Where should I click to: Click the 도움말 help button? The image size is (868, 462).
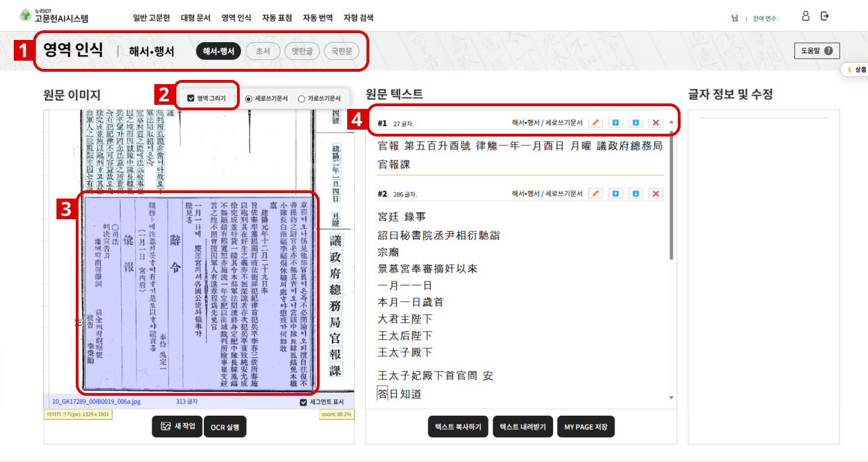817,50
